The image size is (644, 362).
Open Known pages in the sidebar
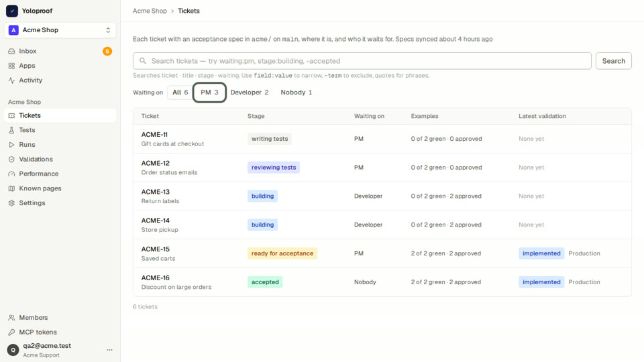(x=60, y=188)
